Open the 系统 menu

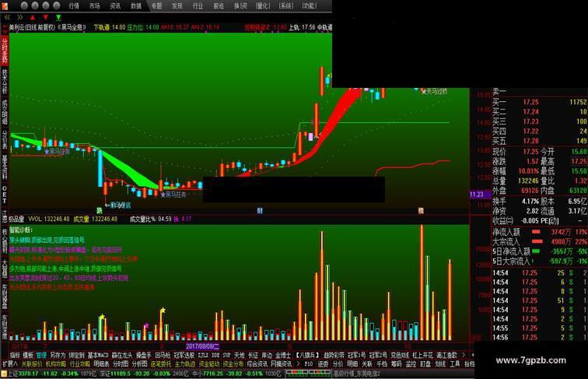(286, 5)
